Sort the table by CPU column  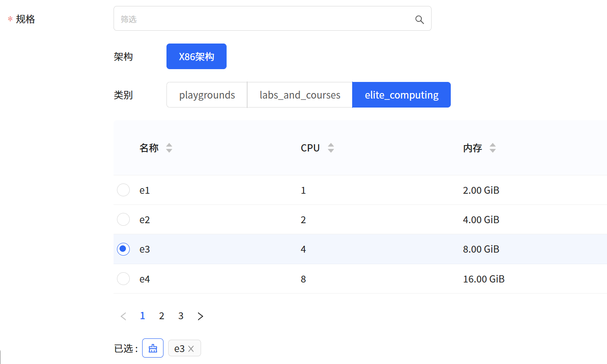coord(330,148)
